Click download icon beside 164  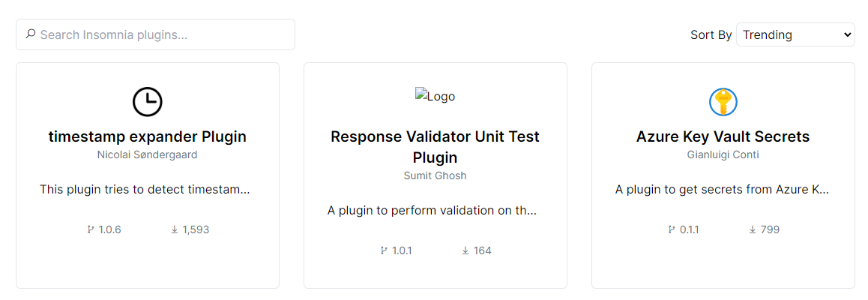pos(465,250)
